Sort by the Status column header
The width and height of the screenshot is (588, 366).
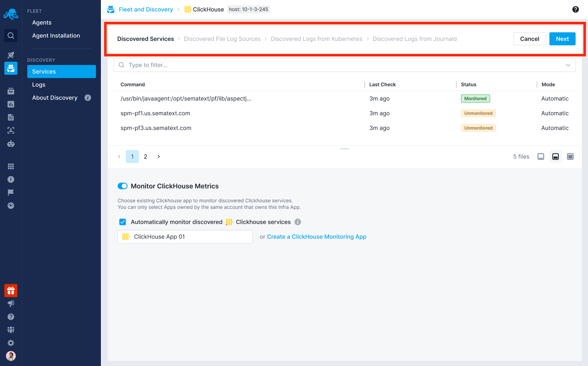[469, 85]
